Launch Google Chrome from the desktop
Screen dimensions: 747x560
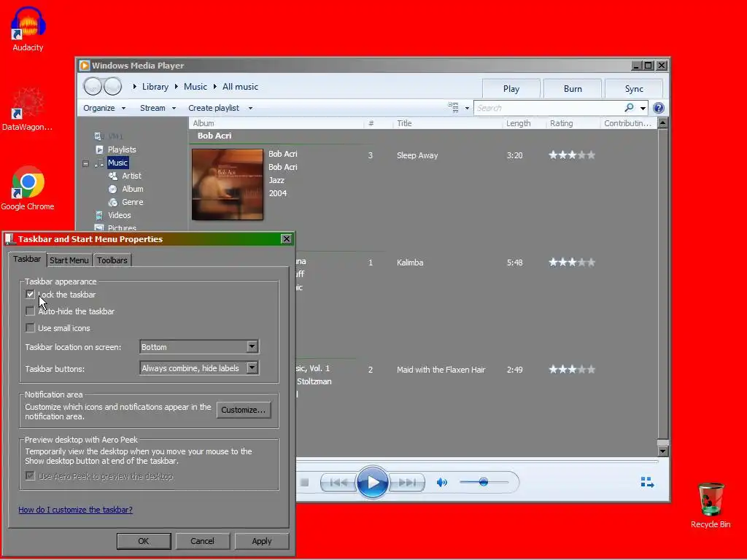pos(28,188)
